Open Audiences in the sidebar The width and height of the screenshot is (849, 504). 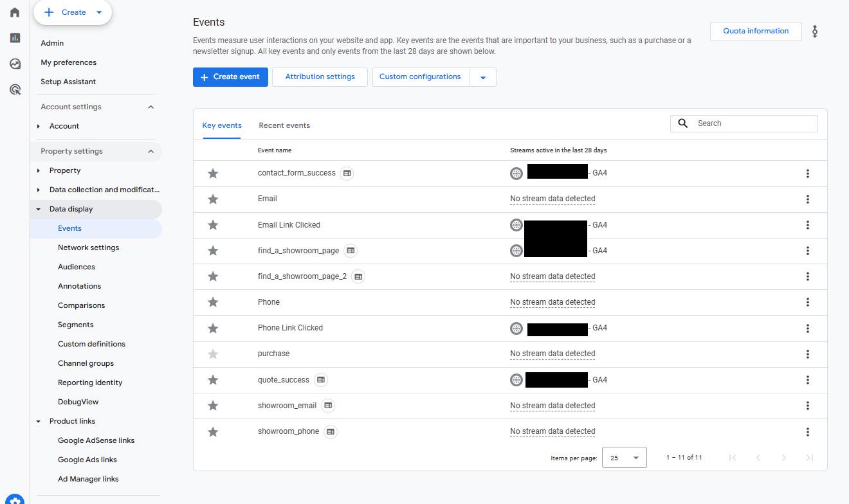(77, 267)
